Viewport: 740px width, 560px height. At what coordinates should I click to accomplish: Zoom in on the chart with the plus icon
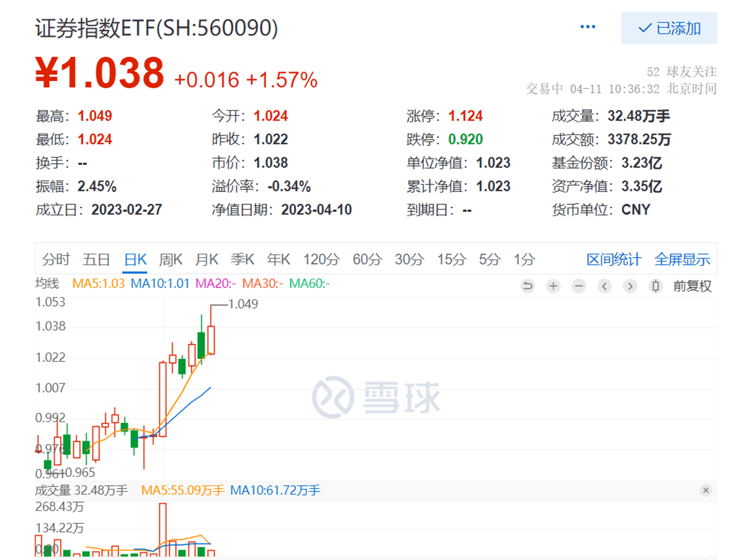click(553, 285)
